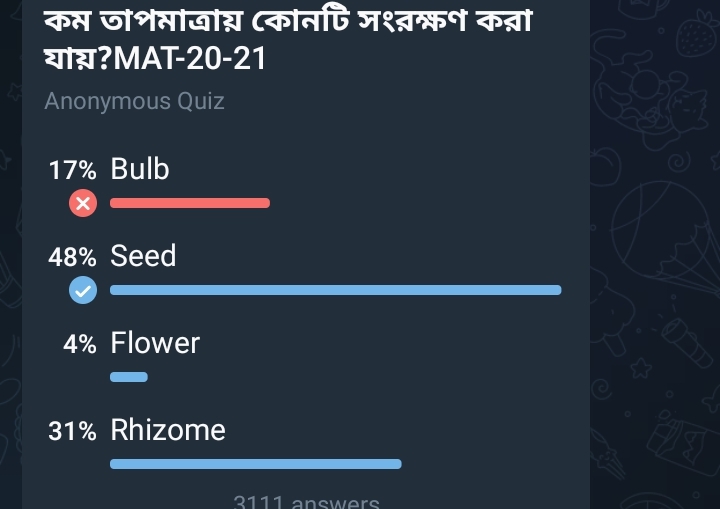Click the red Bulb result bar

coord(190,203)
